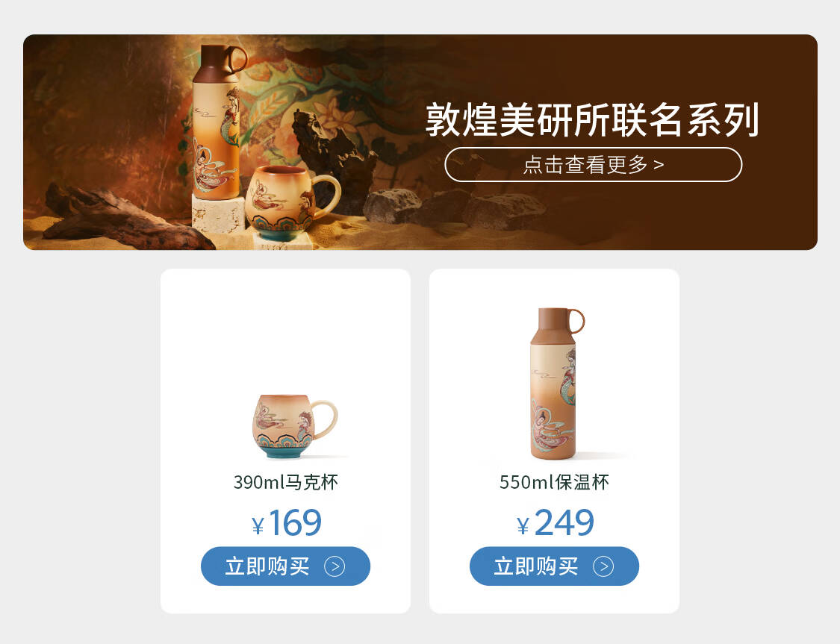Open the 550ml保温杯 product image
840x644 pixels.
(558, 384)
